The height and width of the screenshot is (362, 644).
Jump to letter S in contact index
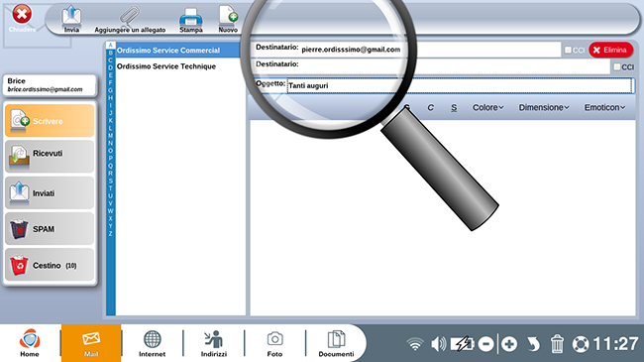pos(111,181)
